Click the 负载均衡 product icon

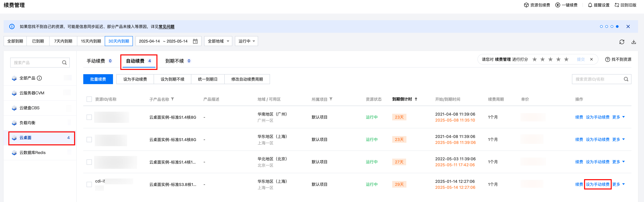point(14,123)
